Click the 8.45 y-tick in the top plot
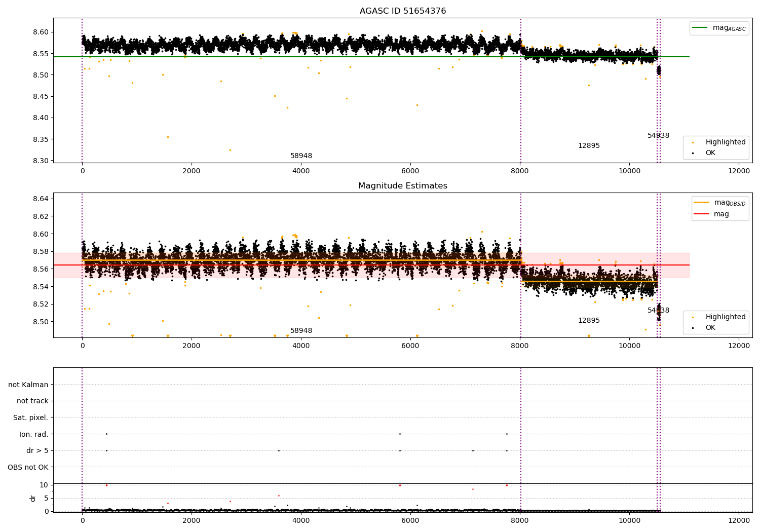760x532 pixels. (41, 96)
